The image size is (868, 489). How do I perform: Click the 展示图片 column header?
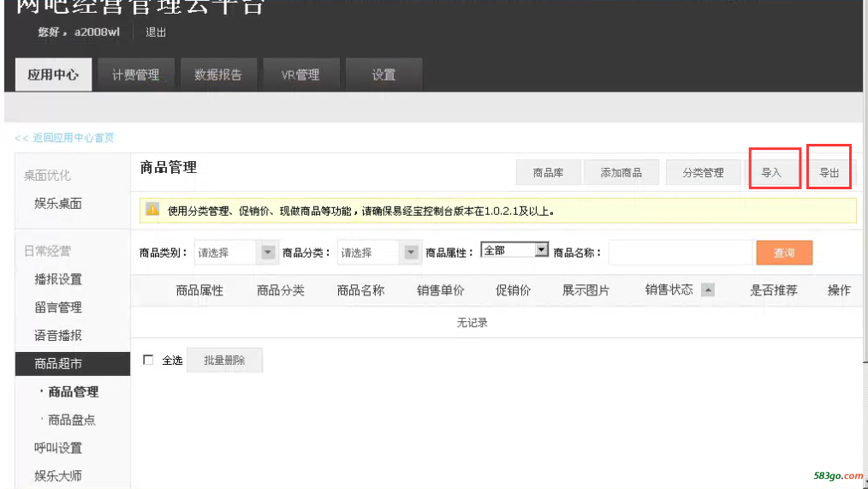point(586,290)
